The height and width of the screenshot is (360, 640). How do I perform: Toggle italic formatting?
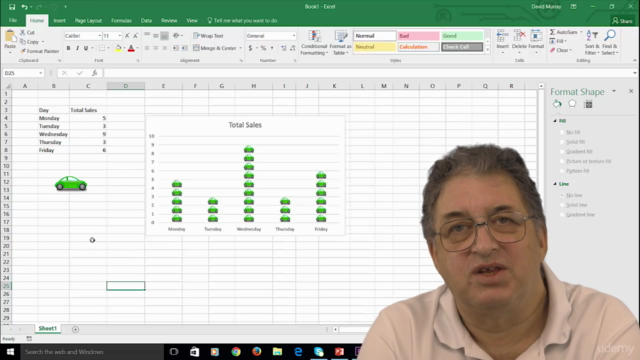click(77, 48)
